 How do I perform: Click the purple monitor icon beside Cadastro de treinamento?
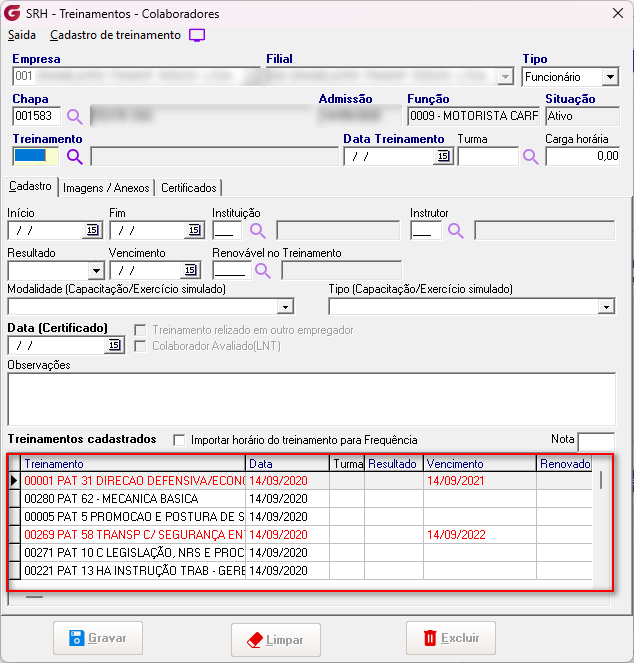(197, 36)
